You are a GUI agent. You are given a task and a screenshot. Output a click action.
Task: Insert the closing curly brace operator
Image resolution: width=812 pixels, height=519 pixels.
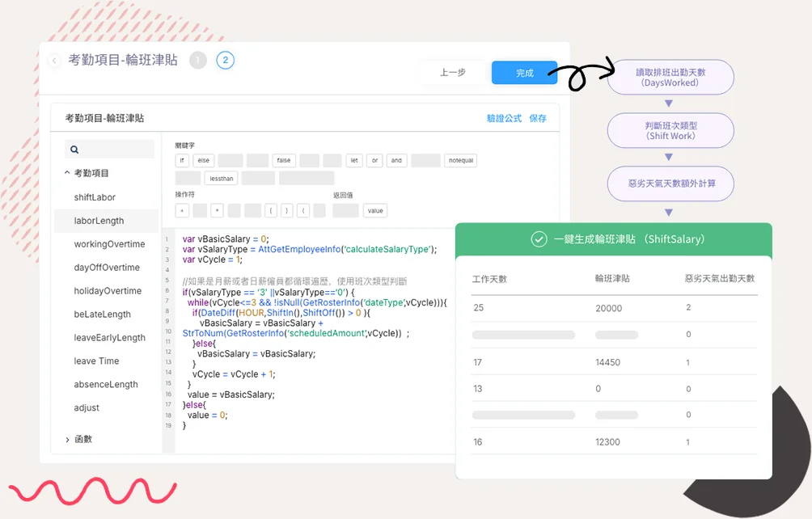(285, 211)
